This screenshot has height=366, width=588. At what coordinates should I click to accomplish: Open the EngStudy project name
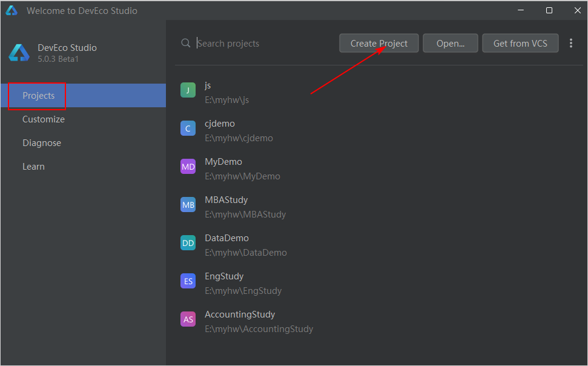224,276
